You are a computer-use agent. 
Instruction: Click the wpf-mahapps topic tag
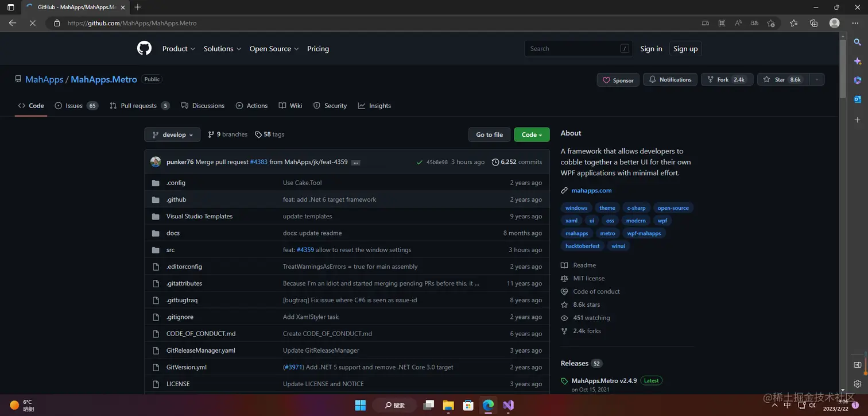tap(644, 233)
